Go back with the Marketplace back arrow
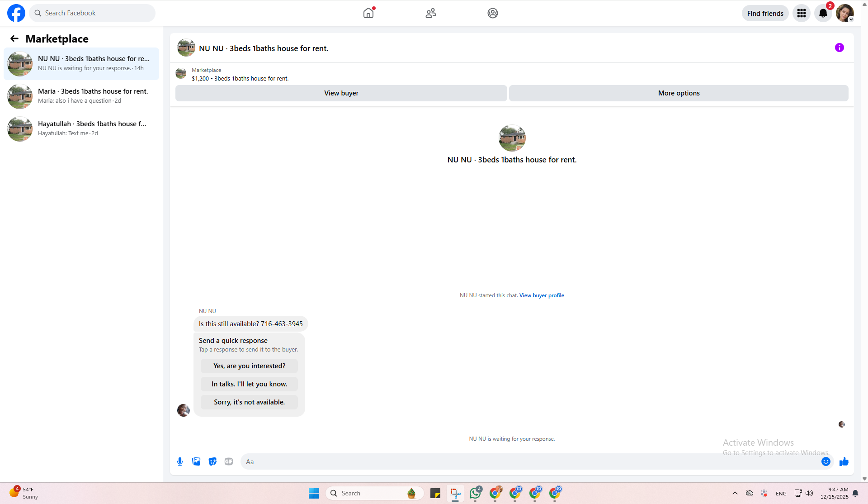This screenshot has height=504, width=868. [14, 39]
